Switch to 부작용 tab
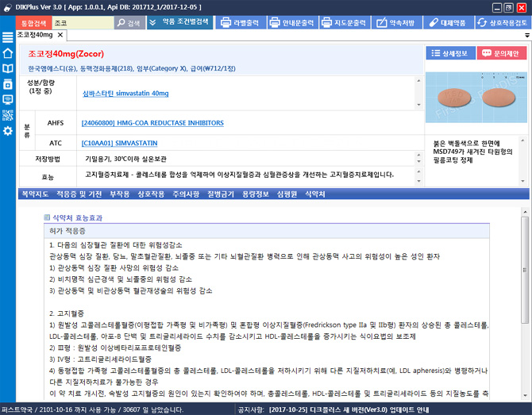The width and height of the screenshot is (532, 415). coord(119,194)
